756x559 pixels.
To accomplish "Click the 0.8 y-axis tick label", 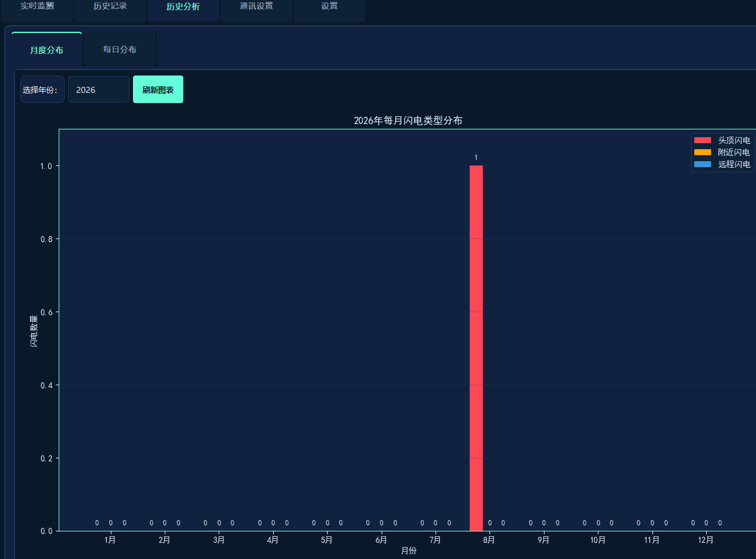I will click(46, 239).
